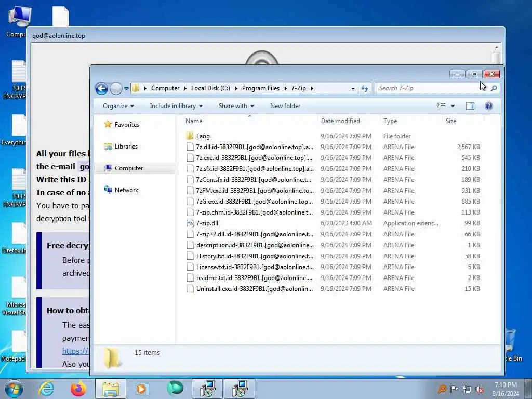Click the Explorer forward arrow button

pos(116,88)
